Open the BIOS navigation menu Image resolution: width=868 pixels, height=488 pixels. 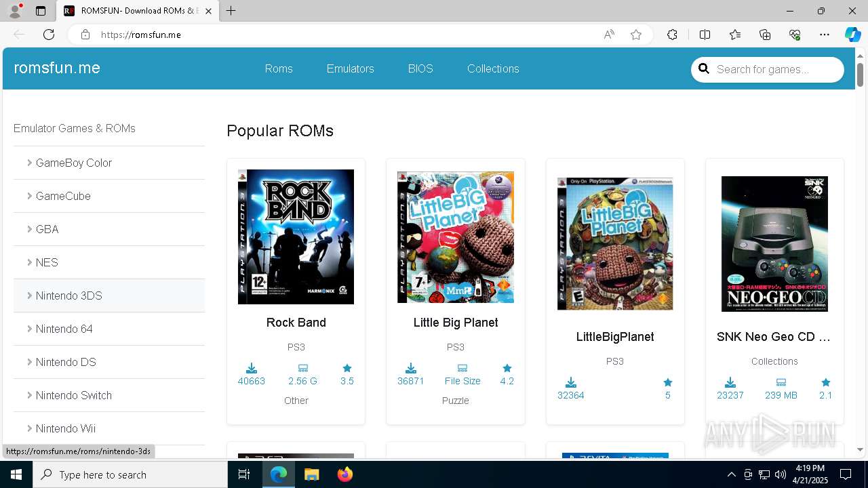pyautogui.click(x=420, y=68)
